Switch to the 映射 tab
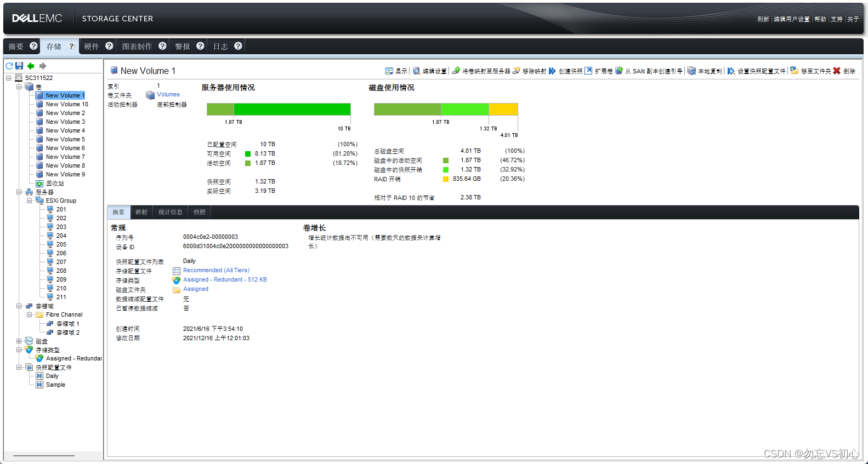 (141, 212)
